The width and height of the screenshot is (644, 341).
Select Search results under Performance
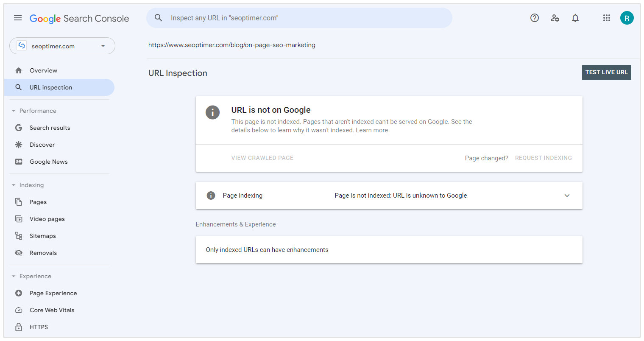[x=50, y=127]
